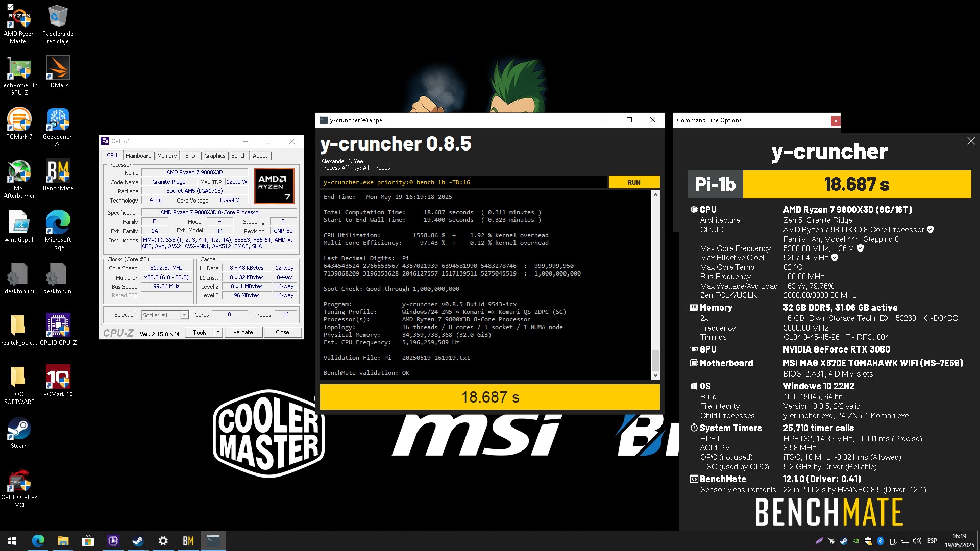
Task: Click the up arrow of y-cruncher output scrollbar
Action: coord(655,195)
